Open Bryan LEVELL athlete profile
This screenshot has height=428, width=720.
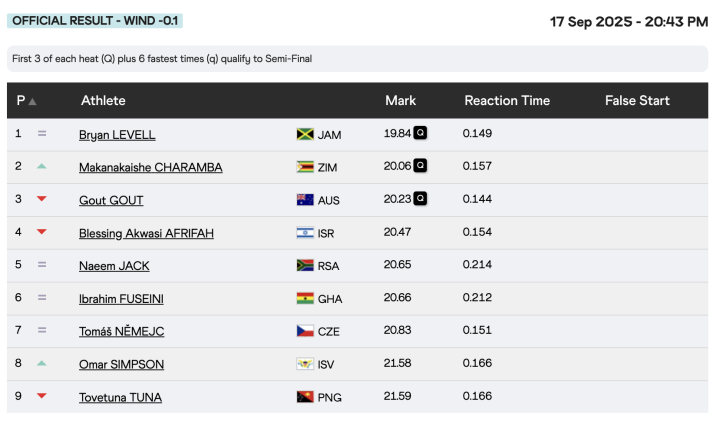tap(117, 135)
